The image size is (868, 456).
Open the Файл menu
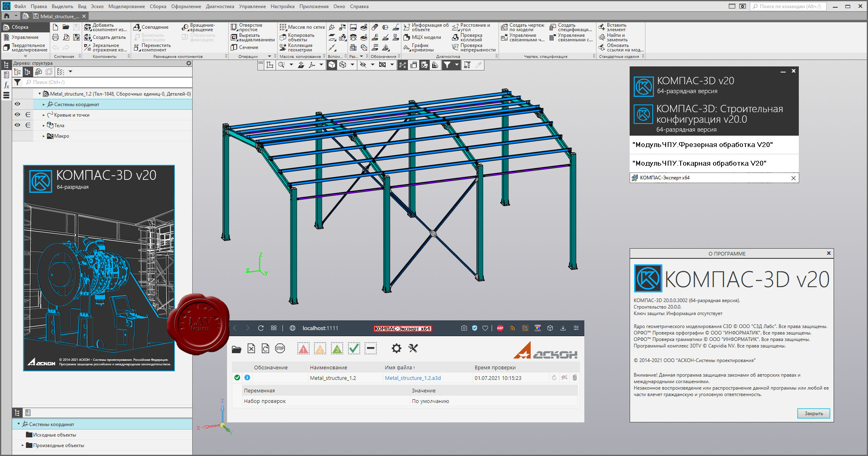click(x=20, y=6)
